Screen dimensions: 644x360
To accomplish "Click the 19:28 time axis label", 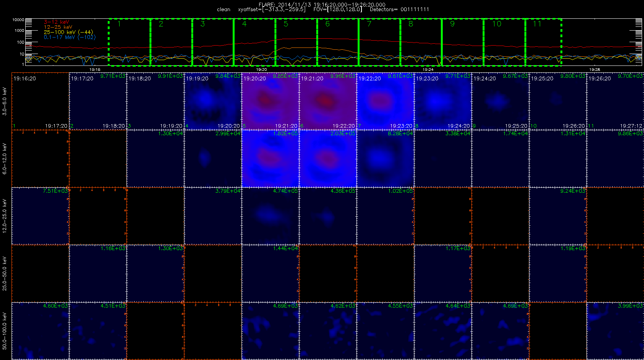I will click(x=595, y=70).
